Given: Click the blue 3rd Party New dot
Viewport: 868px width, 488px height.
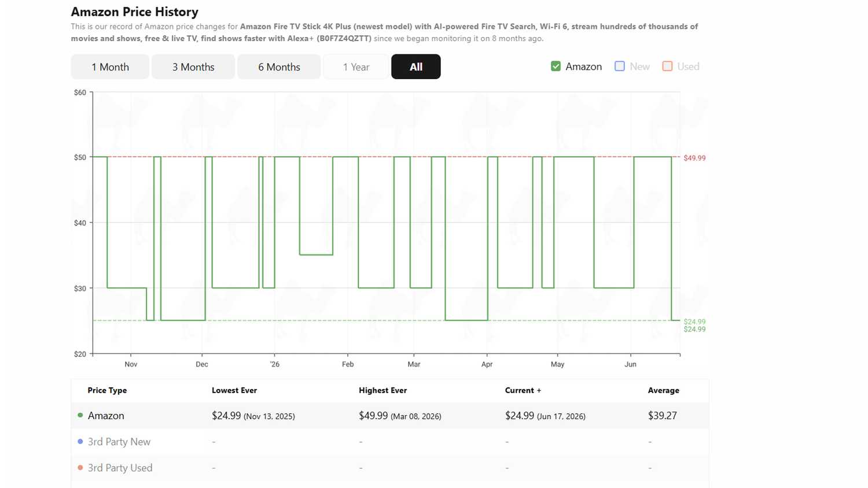Looking at the screenshot, I should tap(80, 441).
